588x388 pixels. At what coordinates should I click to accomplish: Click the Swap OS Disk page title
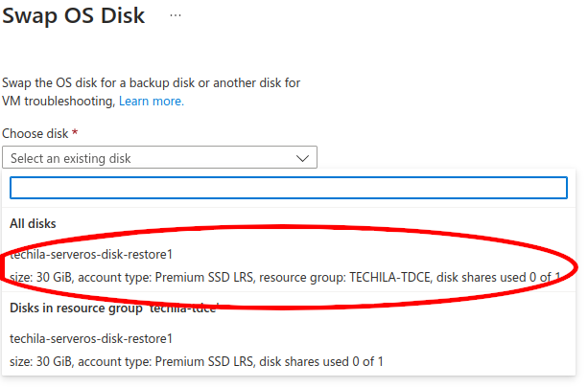[74, 17]
